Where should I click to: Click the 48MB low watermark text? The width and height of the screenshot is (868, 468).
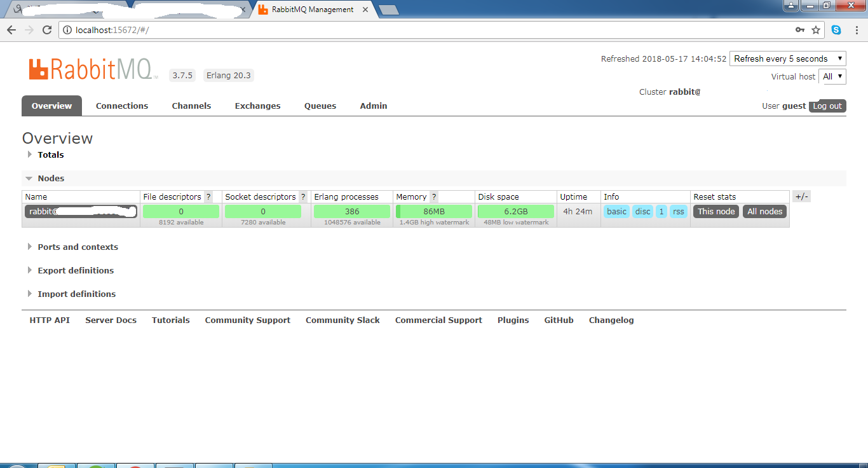pos(516,223)
